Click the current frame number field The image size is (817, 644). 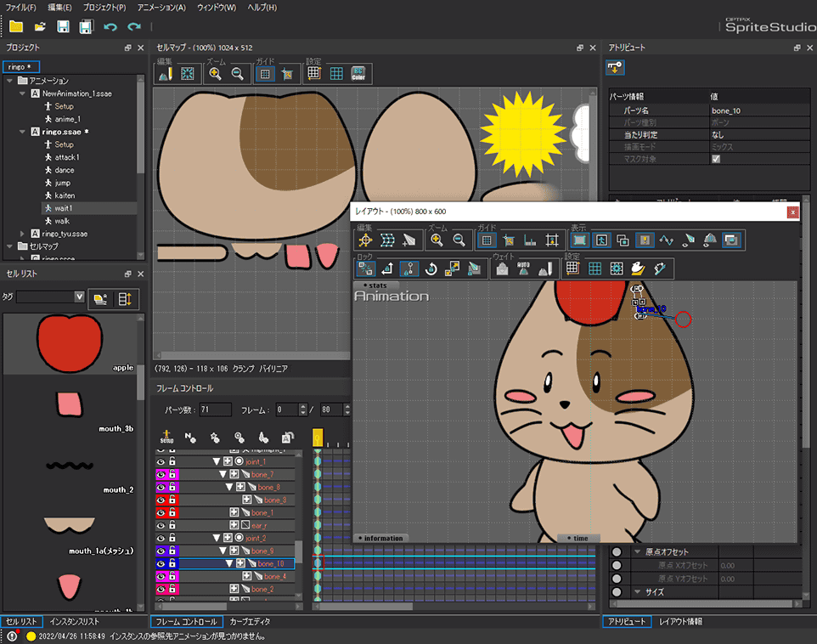coord(287,410)
